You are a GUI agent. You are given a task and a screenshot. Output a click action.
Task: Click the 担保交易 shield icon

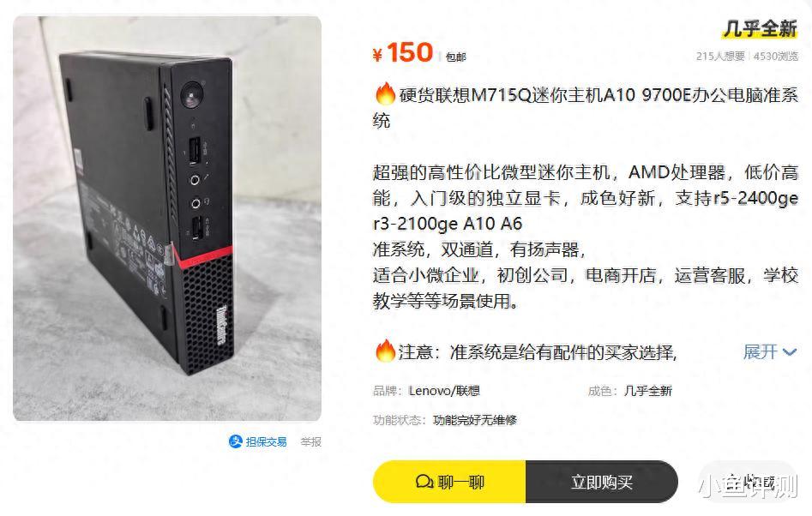pos(236,441)
